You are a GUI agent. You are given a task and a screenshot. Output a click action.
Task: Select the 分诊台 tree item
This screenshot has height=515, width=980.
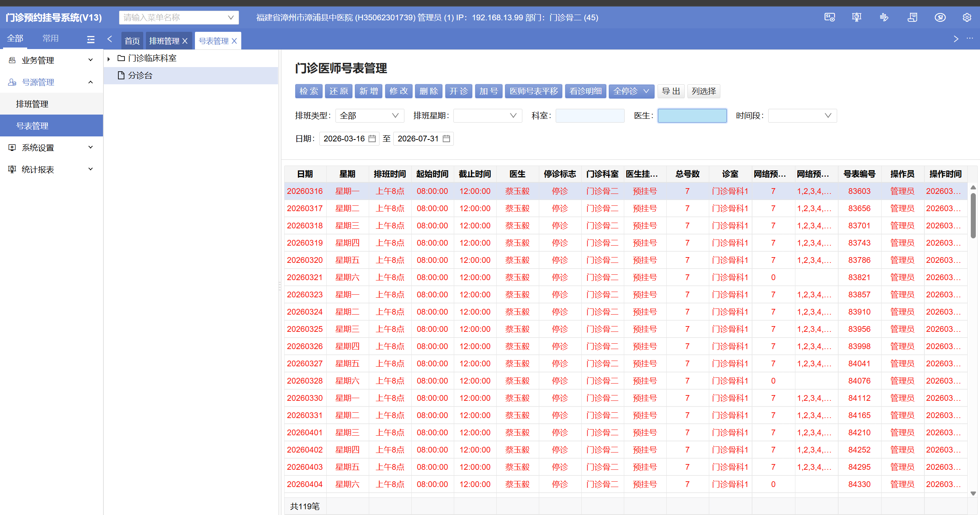pos(140,75)
